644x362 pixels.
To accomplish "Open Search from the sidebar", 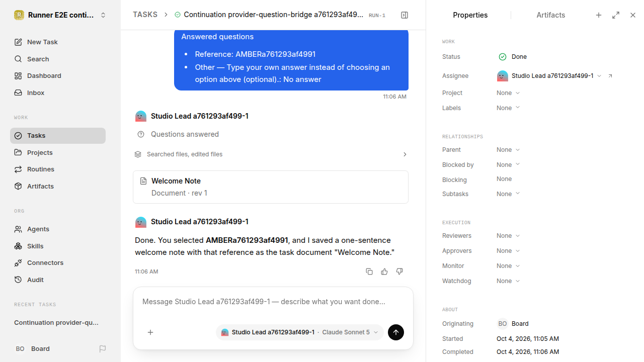I will tap(58, 59).
